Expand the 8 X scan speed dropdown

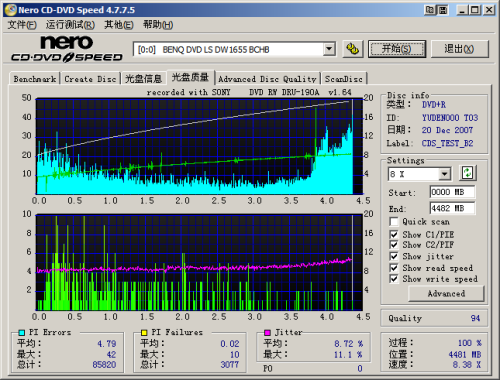444,174
